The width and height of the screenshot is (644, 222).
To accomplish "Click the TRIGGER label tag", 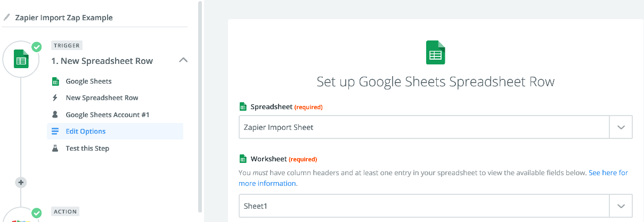I will click(67, 46).
